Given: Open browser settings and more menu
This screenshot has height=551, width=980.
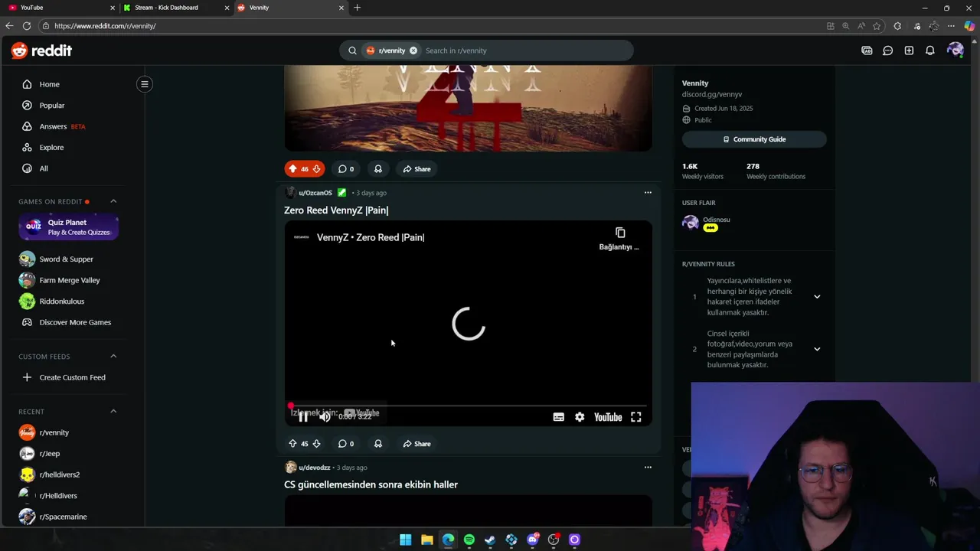Looking at the screenshot, I should (951, 26).
